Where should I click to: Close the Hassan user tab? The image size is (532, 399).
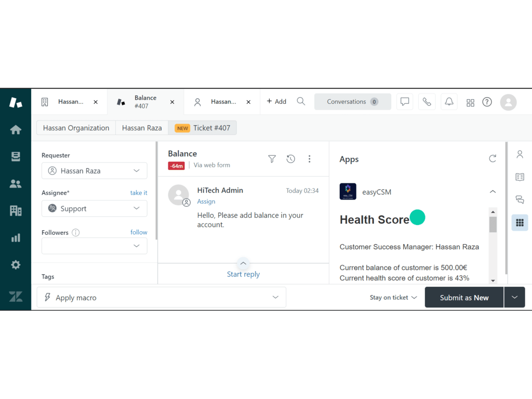[248, 102]
